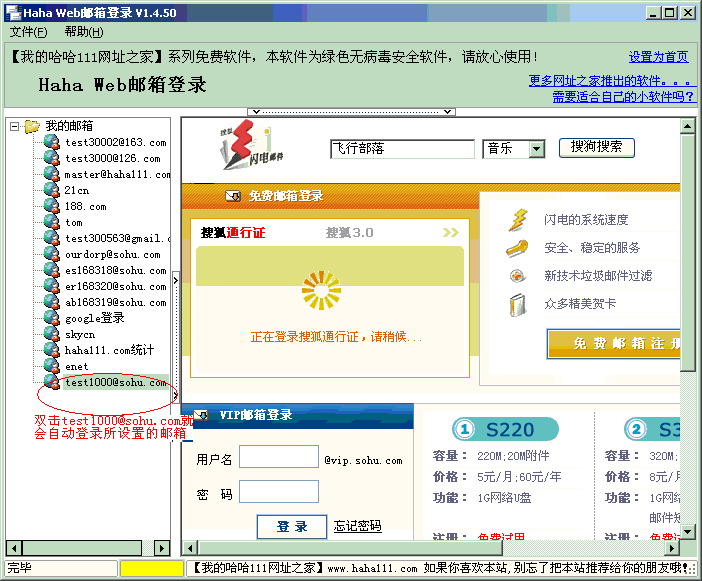Click globe icon beside er168320@sohu.com
Viewport: 702px width, 581px height.
tap(52, 286)
